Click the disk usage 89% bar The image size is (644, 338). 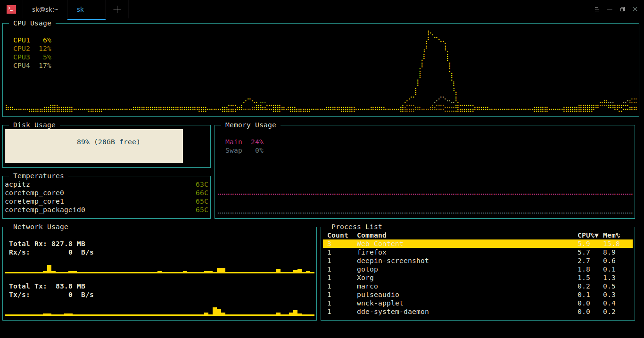click(94, 146)
